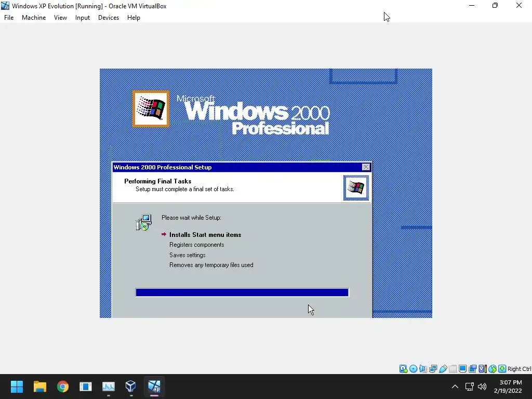Open the Devices menu
This screenshot has height=399, width=532.
[109, 18]
